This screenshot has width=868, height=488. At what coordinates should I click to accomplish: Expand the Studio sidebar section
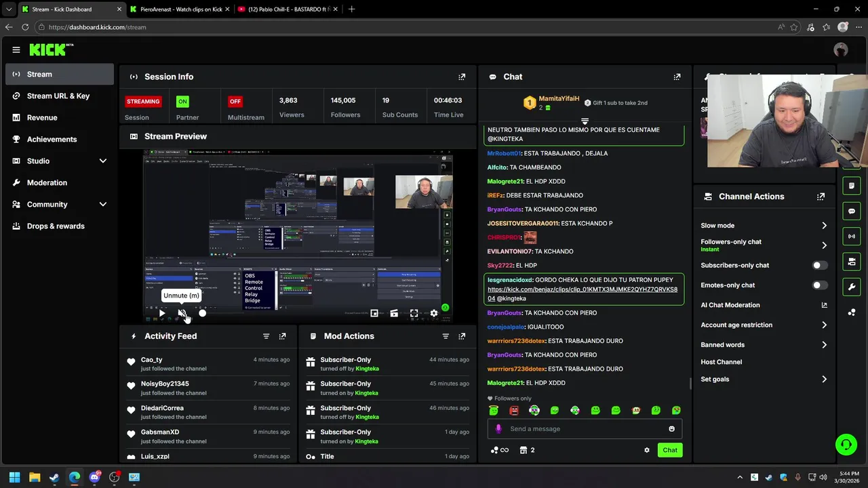103,161
